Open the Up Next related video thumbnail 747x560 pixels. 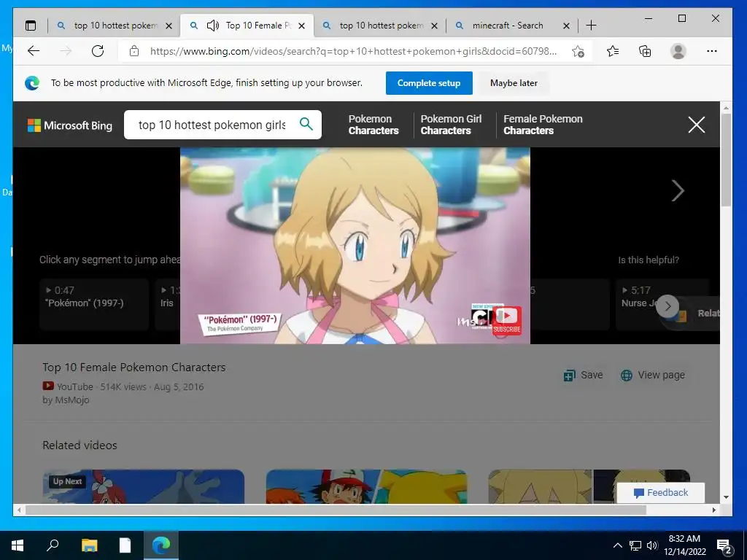click(144, 486)
